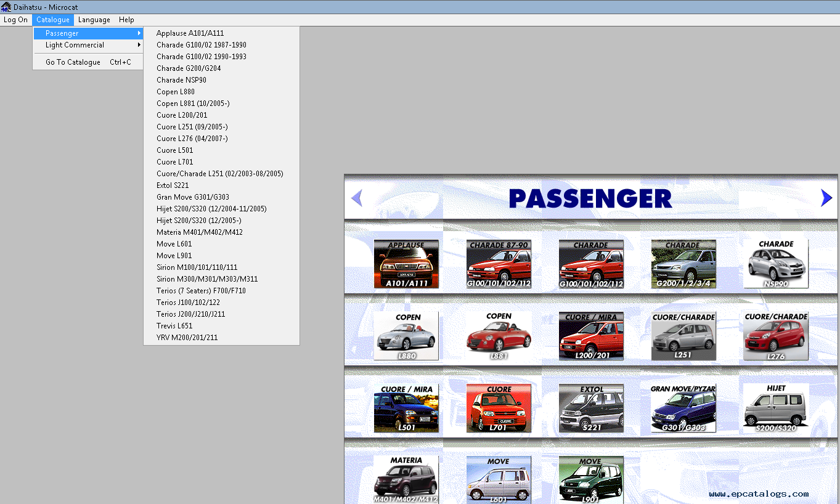Select Cuore L276 (04/2007-)
The height and width of the screenshot is (504, 840).
[221, 139]
